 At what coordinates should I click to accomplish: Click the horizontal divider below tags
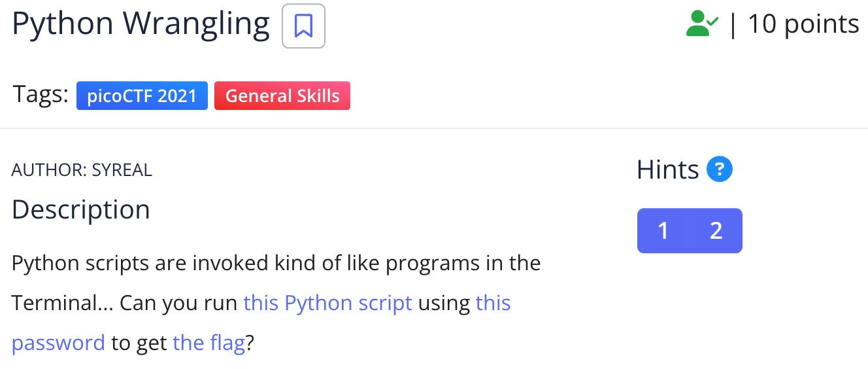[x=434, y=128]
